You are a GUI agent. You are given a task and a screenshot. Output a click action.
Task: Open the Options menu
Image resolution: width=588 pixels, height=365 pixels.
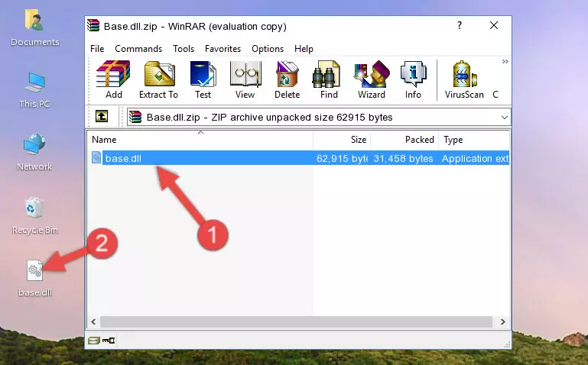[268, 49]
